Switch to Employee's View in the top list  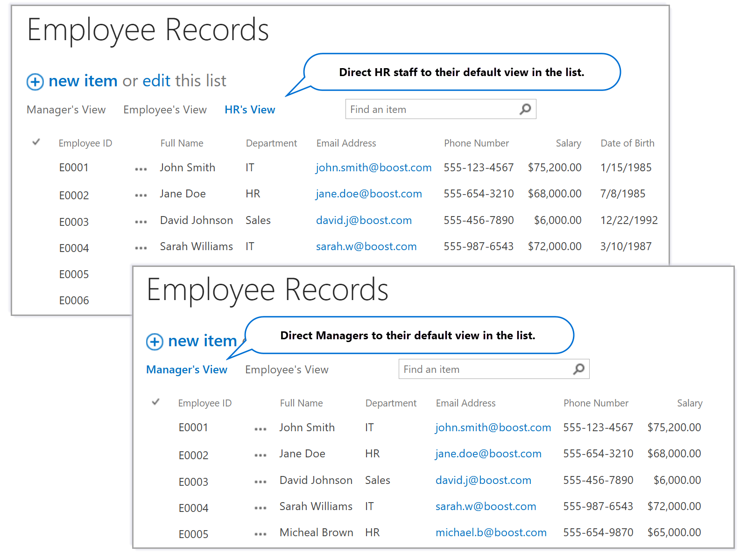tap(165, 110)
